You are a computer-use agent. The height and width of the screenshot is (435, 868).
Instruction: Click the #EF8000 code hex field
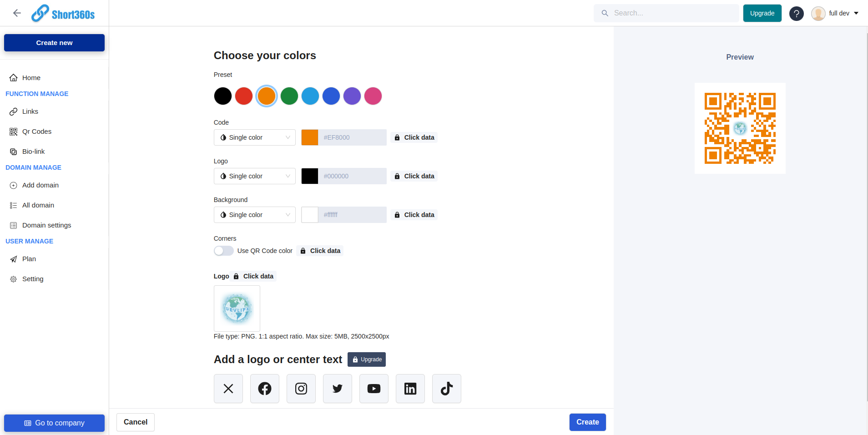pos(353,137)
